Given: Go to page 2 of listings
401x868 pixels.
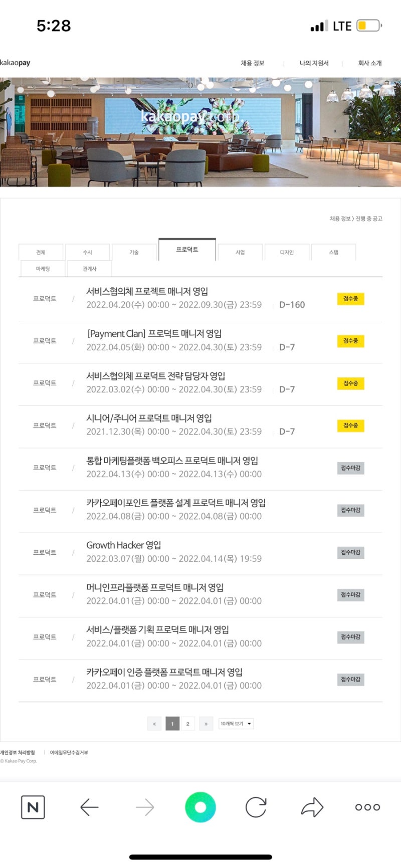Looking at the screenshot, I should click(187, 724).
